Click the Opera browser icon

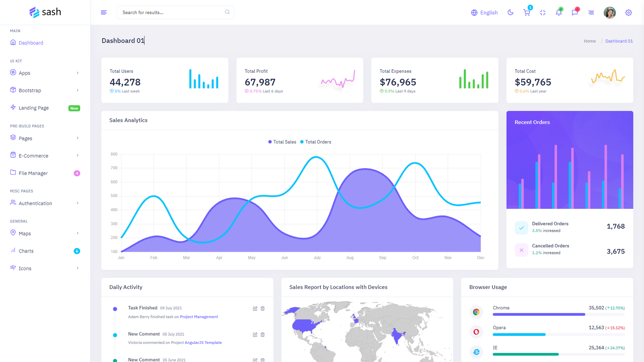tap(476, 332)
